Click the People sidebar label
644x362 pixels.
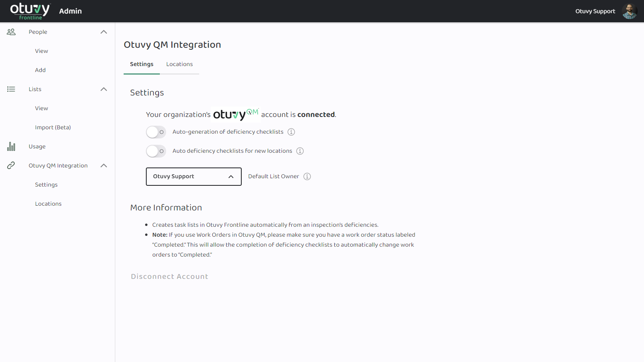point(38,32)
